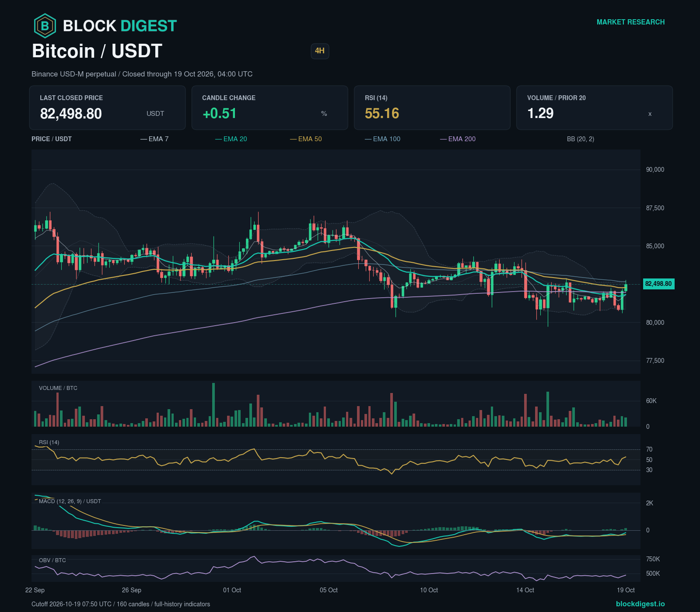
Task: Click the Binance USD-M perpetual subtitle text
Action: [x=142, y=74]
